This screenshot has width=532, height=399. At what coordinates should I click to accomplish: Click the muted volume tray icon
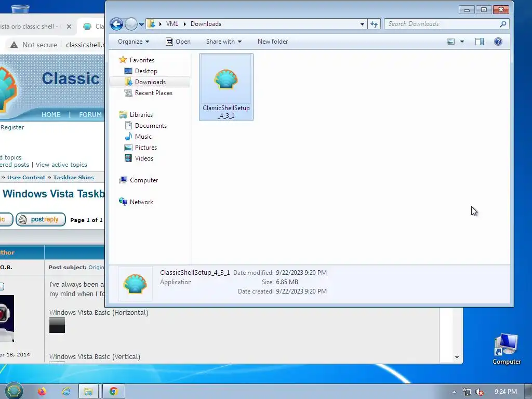pos(479,392)
